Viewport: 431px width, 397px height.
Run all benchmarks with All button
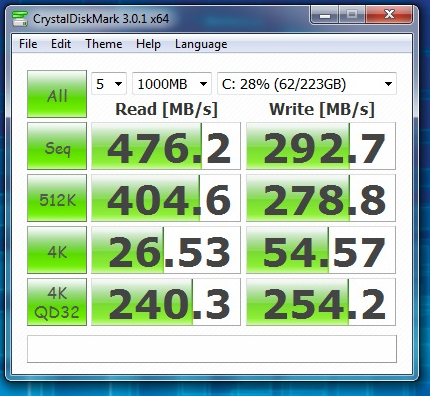point(57,94)
